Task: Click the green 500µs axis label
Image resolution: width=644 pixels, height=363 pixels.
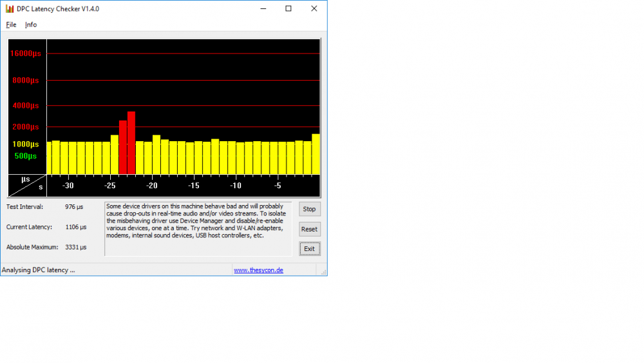Action: pyautogui.click(x=26, y=156)
